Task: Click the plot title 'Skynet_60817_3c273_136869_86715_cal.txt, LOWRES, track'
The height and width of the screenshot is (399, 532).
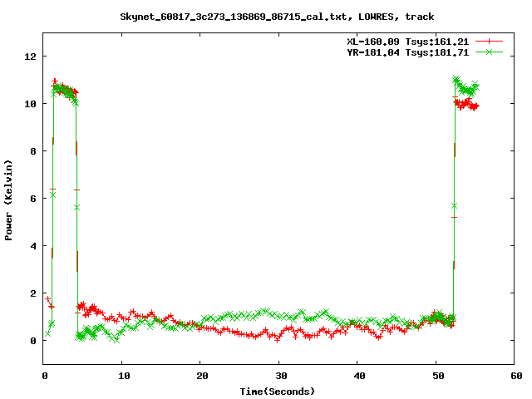Action: pyautogui.click(x=277, y=17)
